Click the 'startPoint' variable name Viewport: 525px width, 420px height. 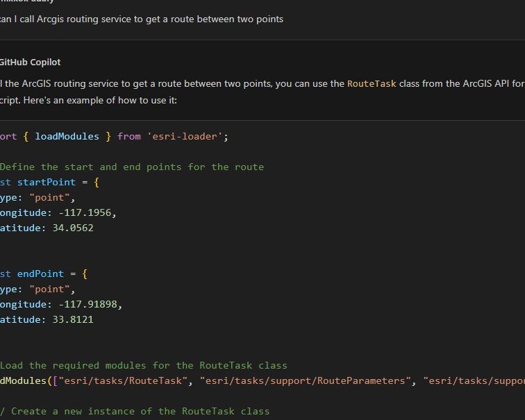(47, 183)
